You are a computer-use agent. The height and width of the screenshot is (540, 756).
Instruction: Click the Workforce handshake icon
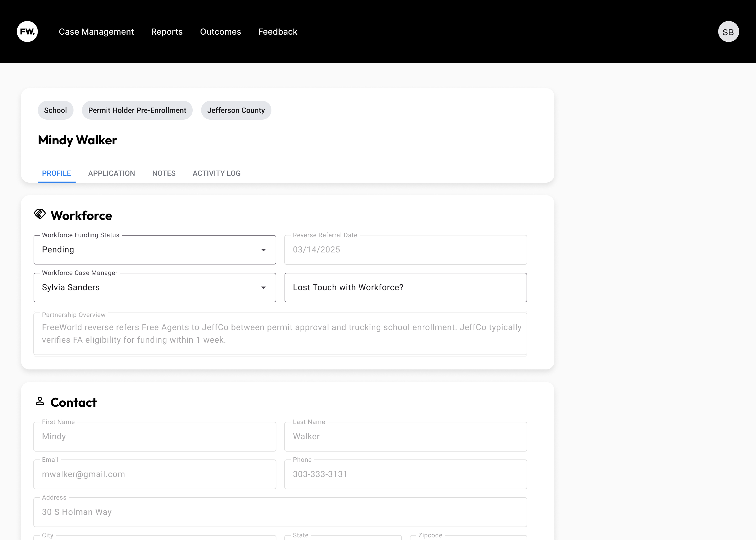(x=40, y=214)
